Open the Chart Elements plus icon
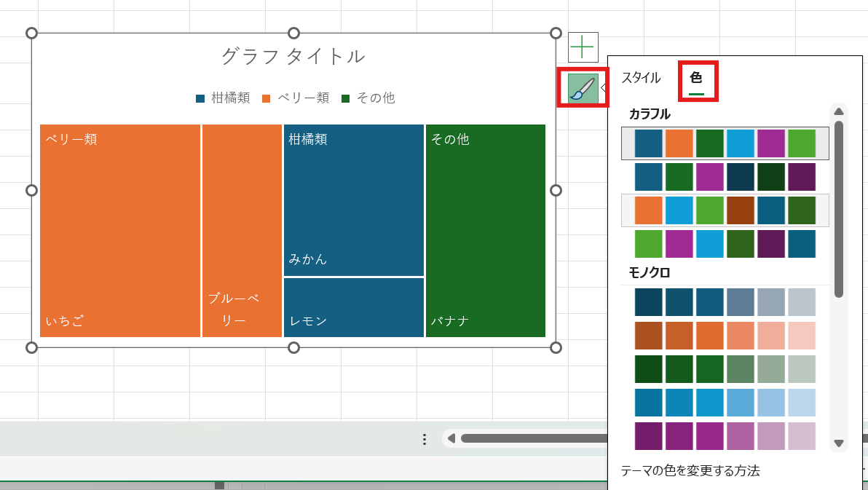Image resolution: width=868 pixels, height=490 pixels. pyautogui.click(x=582, y=47)
